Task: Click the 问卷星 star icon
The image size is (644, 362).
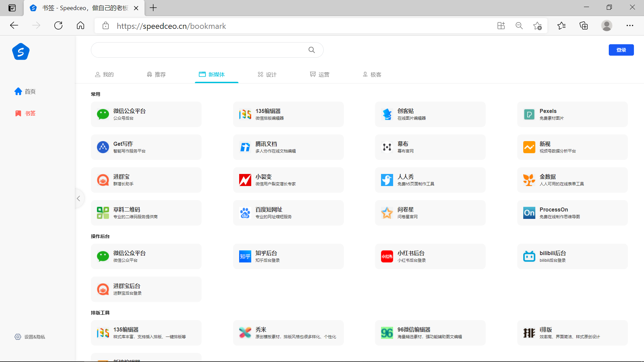Action: (x=387, y=213)
